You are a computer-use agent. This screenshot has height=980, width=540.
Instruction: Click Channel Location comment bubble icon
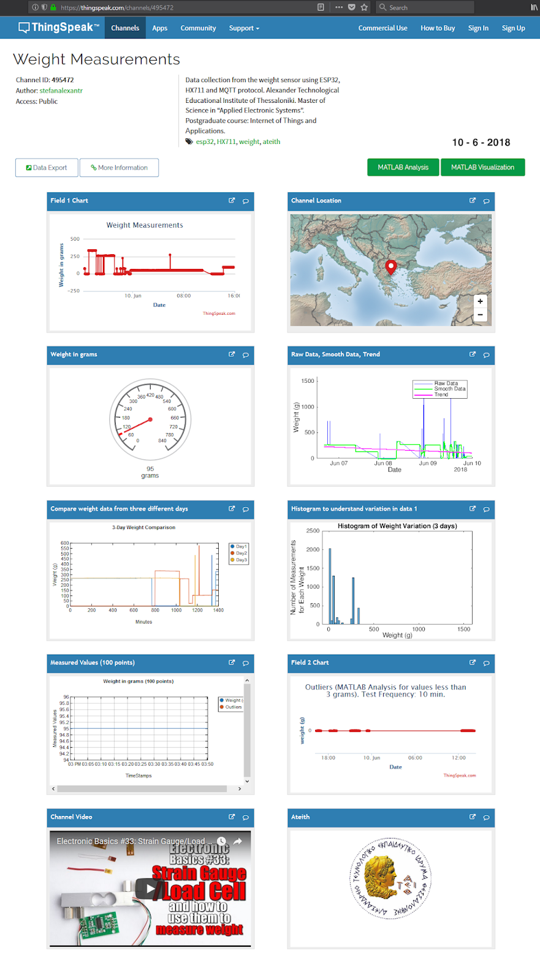click(x=486, y=201)
